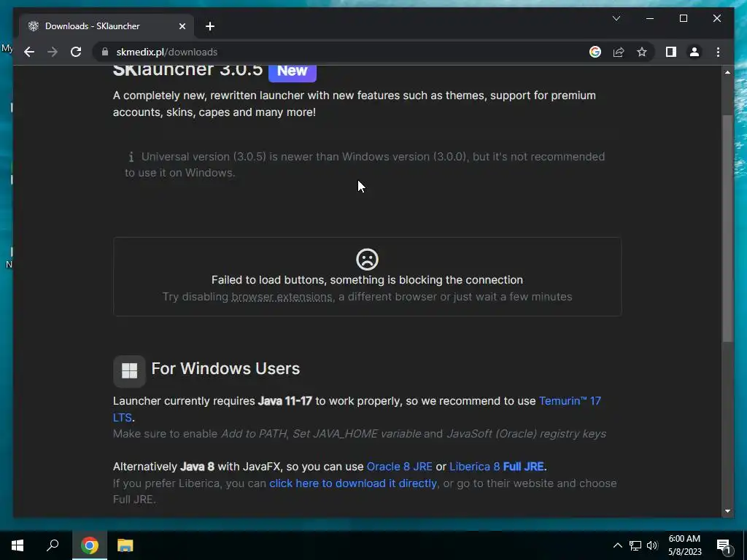
Task: Minimize the Chrome window
Action: [650, 18]
